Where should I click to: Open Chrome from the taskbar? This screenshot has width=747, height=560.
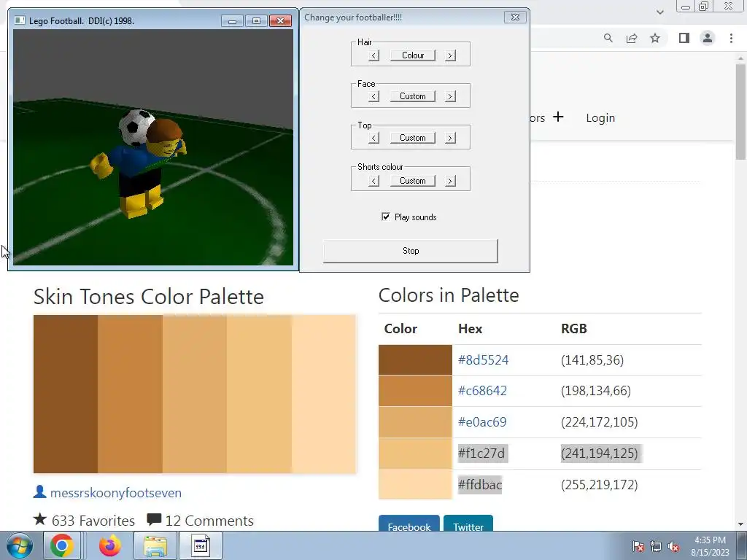[62, 545]
